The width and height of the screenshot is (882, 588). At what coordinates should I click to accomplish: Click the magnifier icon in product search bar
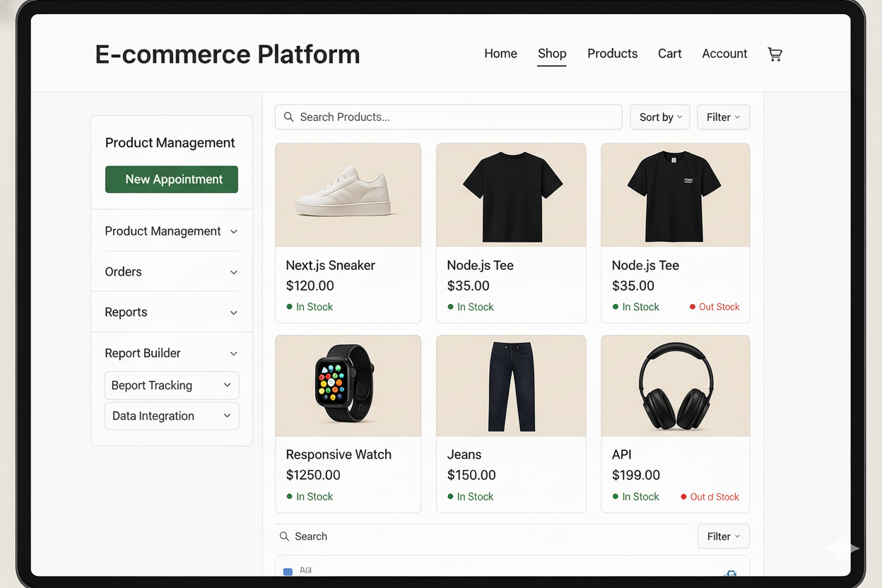tap(288, 117)
